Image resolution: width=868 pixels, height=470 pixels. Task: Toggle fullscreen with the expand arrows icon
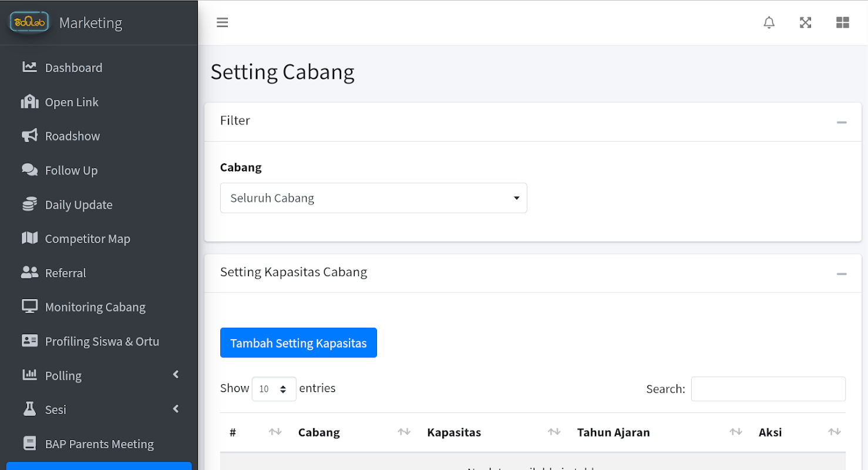coord(805,23)
